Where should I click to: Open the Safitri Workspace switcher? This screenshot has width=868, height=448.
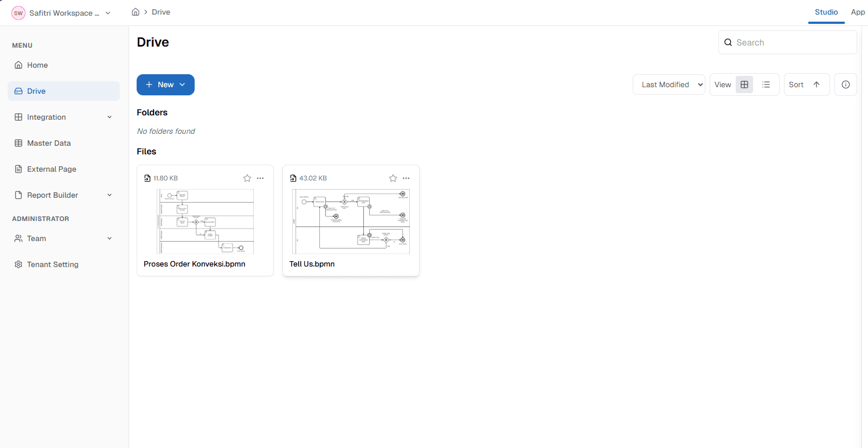tap(61, 13)
